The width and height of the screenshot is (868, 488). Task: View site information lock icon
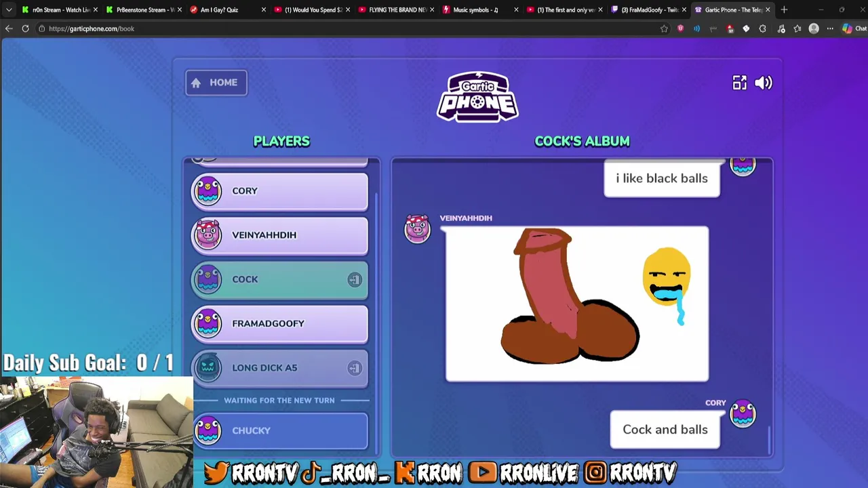pyautogui.click(x=42, y=28)
